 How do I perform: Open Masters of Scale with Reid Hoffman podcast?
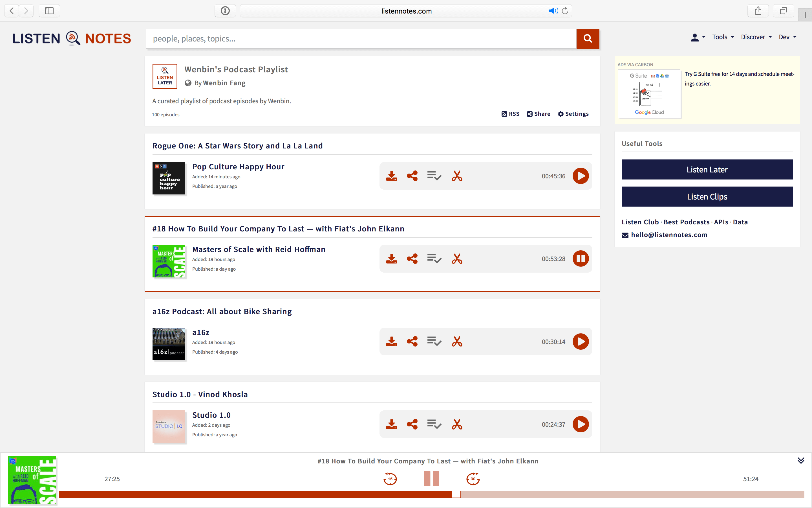pos(259,249)
